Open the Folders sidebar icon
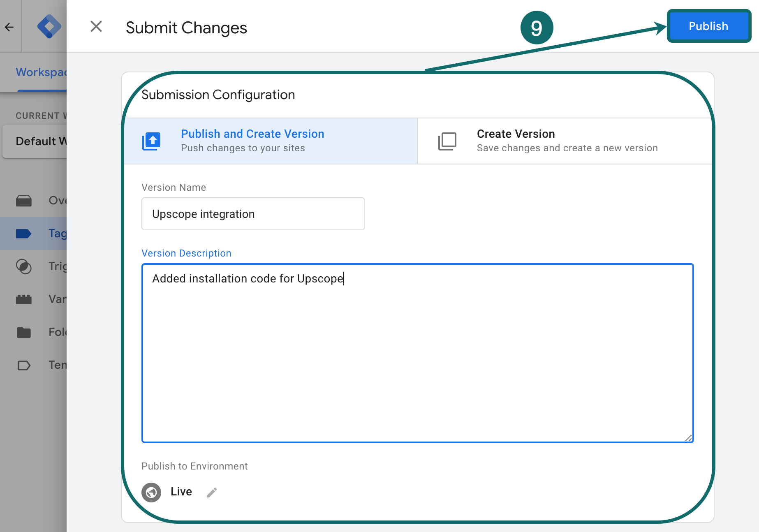The height and width of the screenshot is (532, 759). [x=24, y=332]
